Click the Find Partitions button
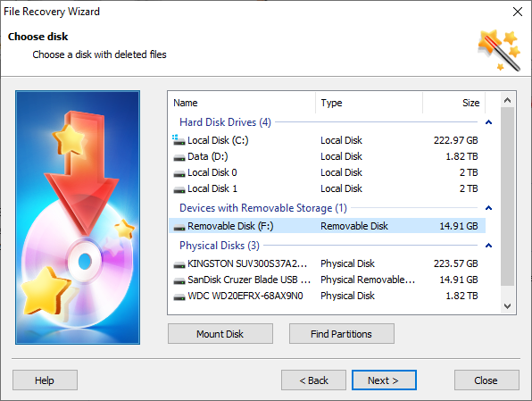The height and width of the screenshot is (401, 532). (x=342, y=334)
